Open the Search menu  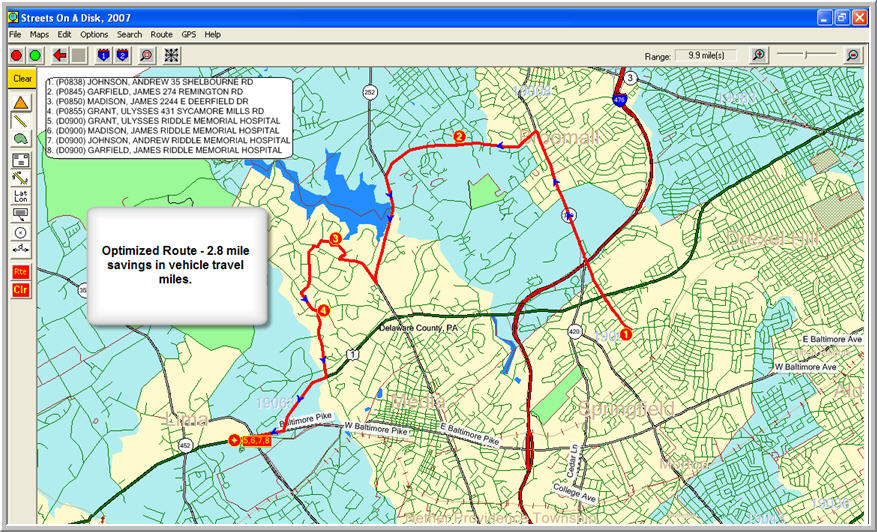pos(129,35)
